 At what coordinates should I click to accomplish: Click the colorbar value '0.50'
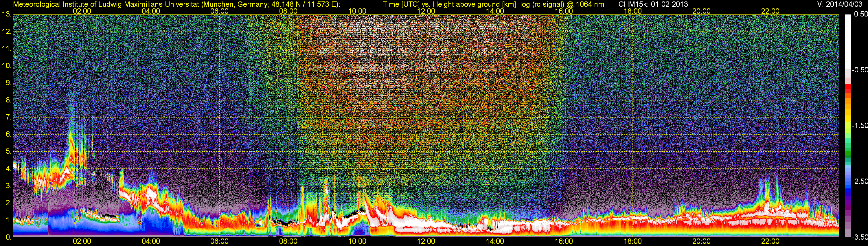tap(860, 14)
